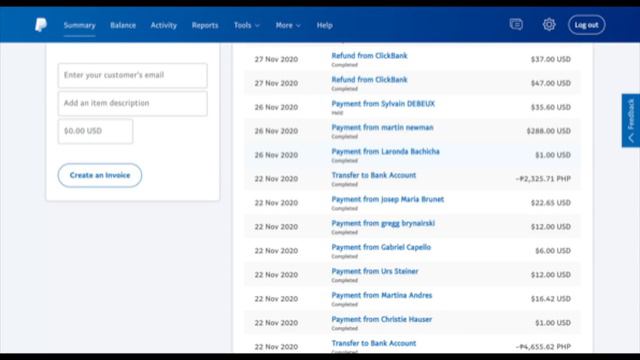Open the Summary tab
The width and height of the screenshot is (640, 360).
[x=79, y=25]
